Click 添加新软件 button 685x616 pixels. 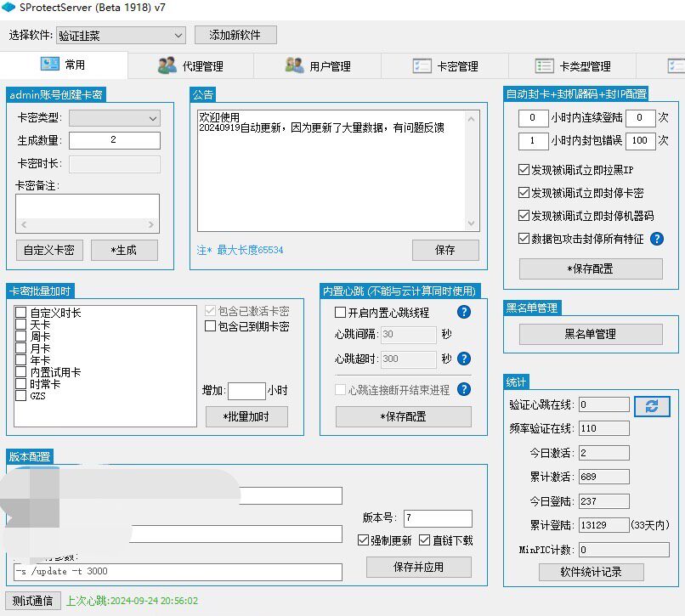[x=235, y=35]
